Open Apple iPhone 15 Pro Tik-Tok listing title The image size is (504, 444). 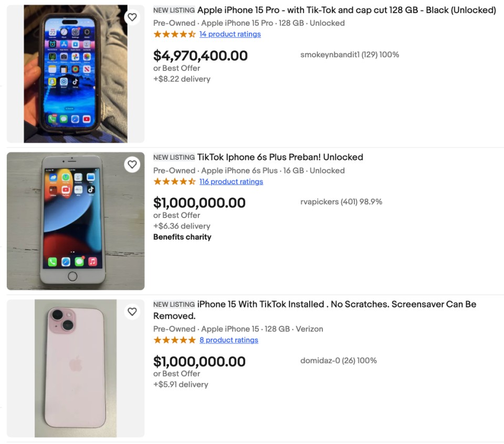[x=346, y=10]
